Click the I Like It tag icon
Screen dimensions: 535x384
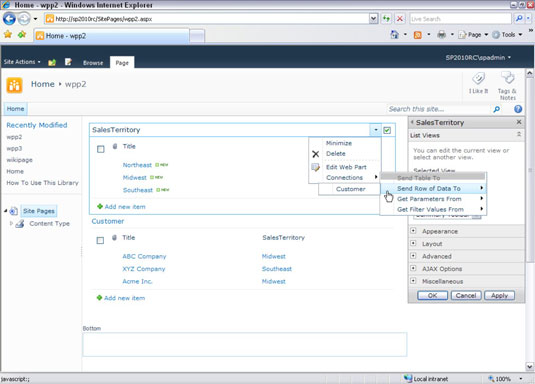pyautogui.click(x=478, y=79)
